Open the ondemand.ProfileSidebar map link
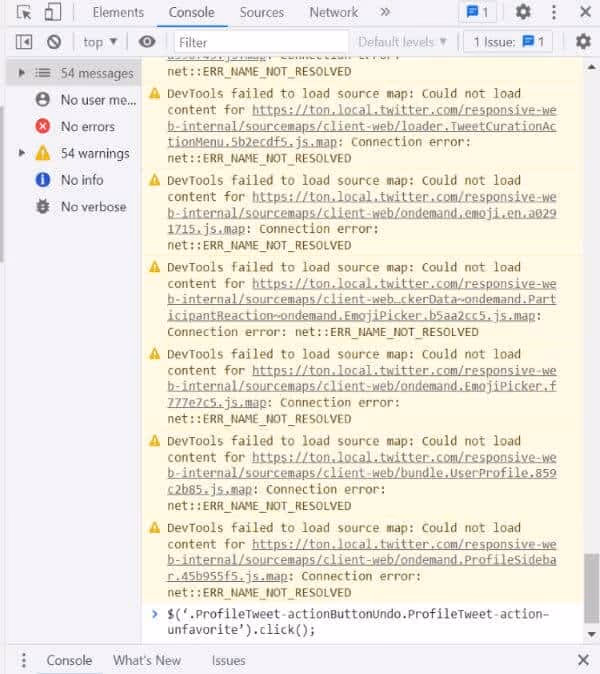Screen dimensions: 600x674 (x=361, y=560)
